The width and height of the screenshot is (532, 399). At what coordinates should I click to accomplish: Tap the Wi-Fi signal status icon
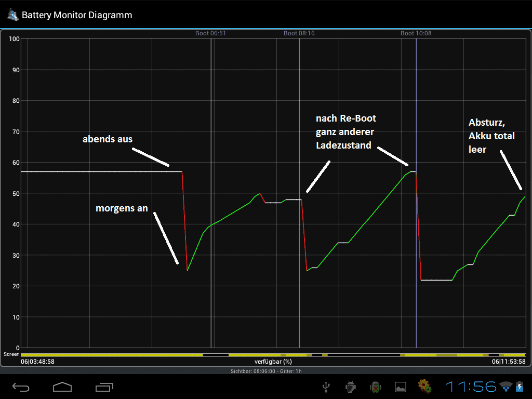tap(506, 387)
